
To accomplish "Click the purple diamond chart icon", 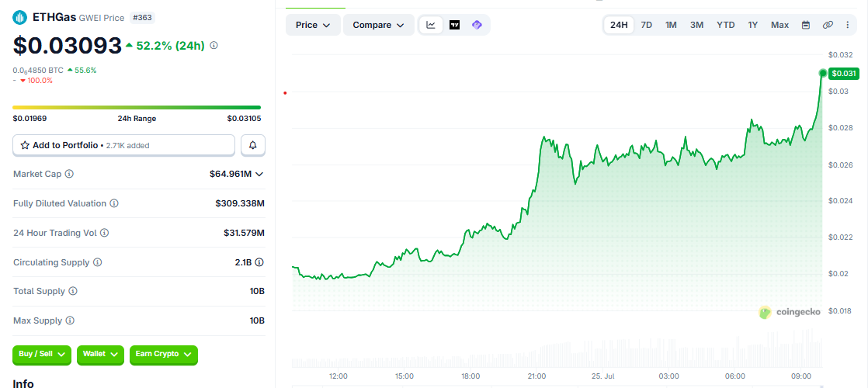I will tap(477, 25).
